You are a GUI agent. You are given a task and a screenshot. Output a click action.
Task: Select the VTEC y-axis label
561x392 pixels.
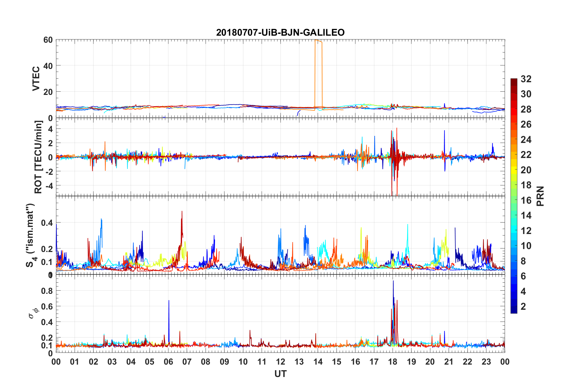point(36,79)
